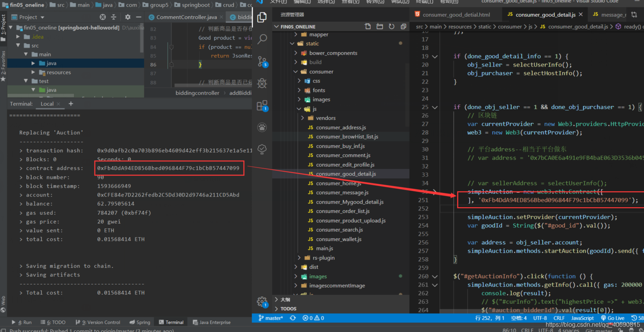Collapse the test folder in IntelliJ tree
Image resolution: width=644 pixels, height=332 pixels.
tap(26, 81)
